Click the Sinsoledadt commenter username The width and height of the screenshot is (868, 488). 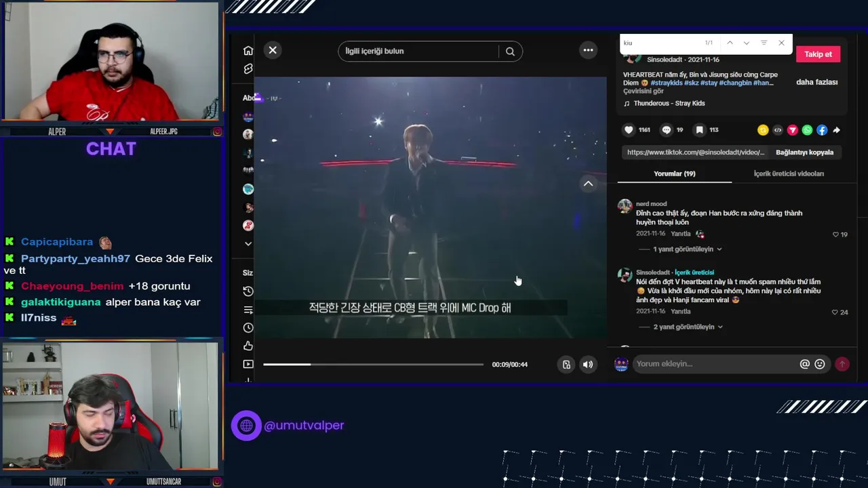[x=653, y=272]
